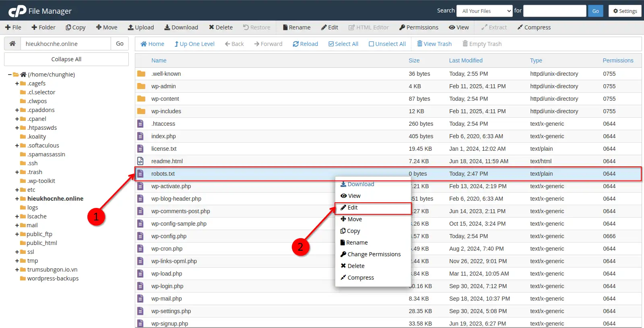Expand the trumsubngon.io.vn folder
Viewport: 644px width, 328px height.
coord(17,270)
